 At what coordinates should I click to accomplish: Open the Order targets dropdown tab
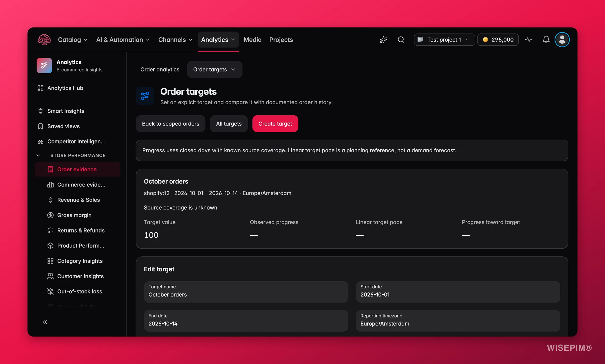(x=215, y=69)
